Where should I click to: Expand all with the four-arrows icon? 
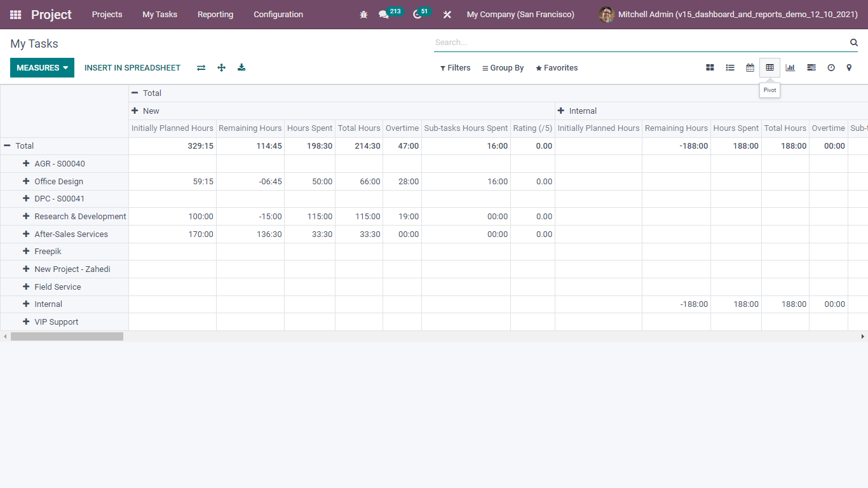[x=221, y=68]
